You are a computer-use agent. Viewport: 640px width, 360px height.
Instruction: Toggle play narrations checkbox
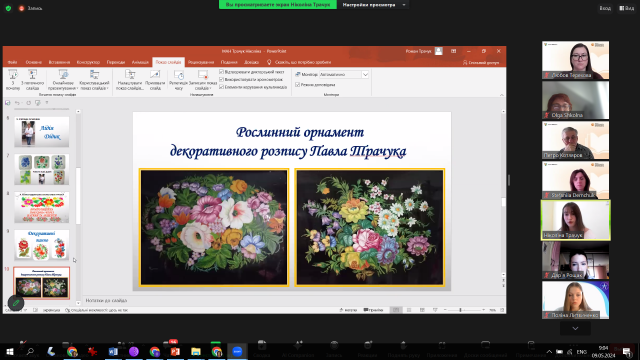point(222,72)
